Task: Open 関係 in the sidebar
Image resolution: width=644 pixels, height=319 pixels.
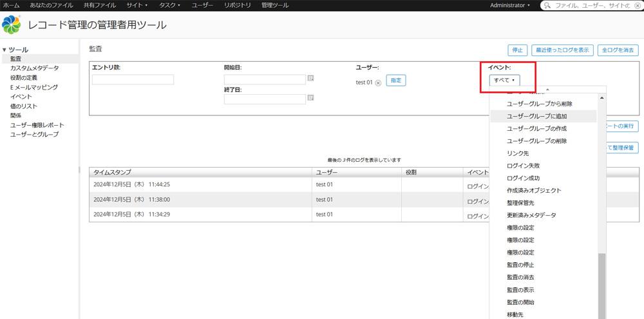Action: click(x=15, y=115)
